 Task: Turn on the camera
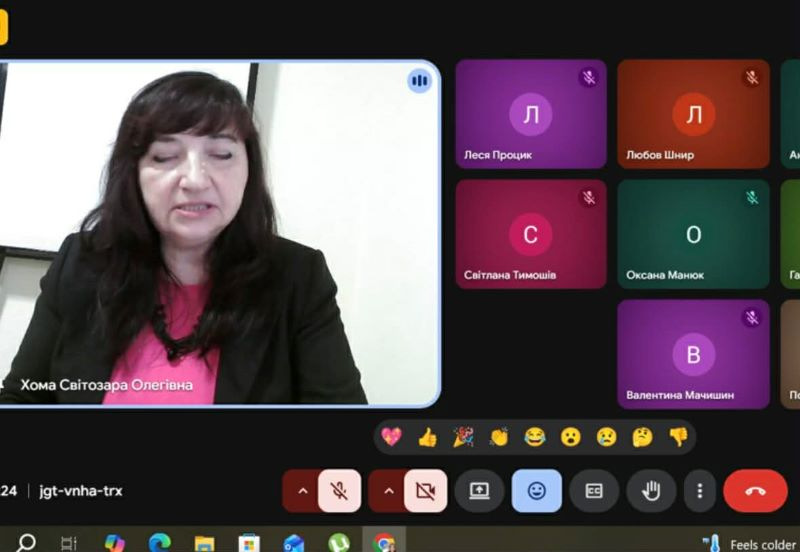pos(425,491)
